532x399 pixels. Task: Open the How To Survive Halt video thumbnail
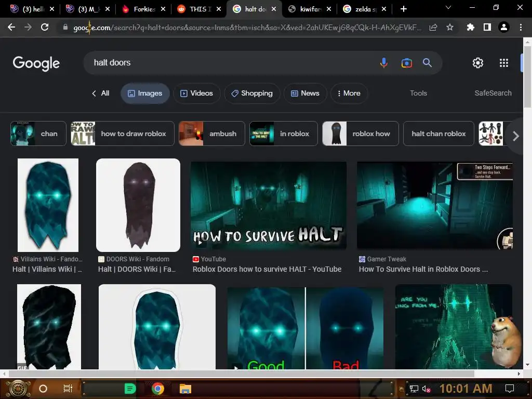click(269, 206)
